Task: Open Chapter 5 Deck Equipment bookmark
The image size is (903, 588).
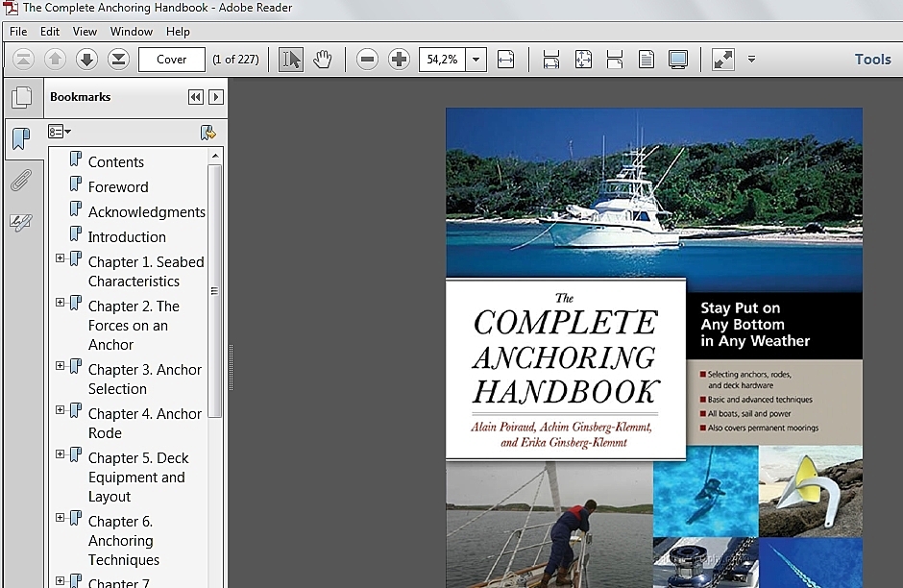Action: pos(138,477)
